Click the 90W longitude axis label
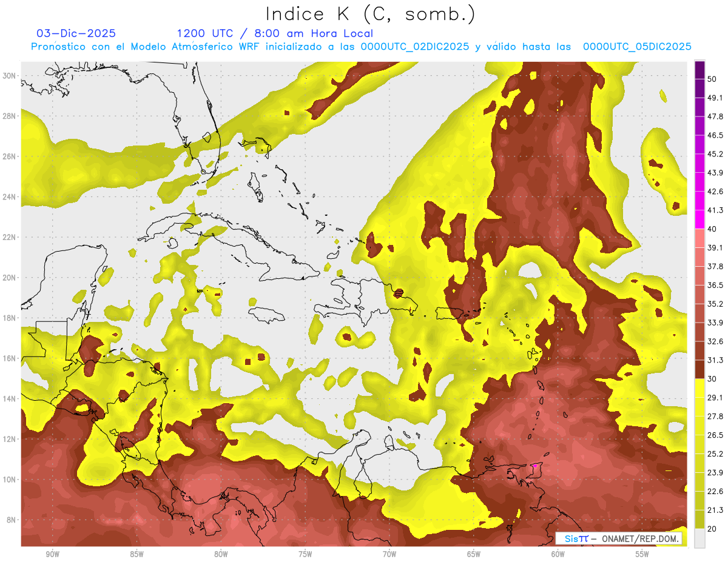This screenshot has width=728, height=562. coord(52,554)
